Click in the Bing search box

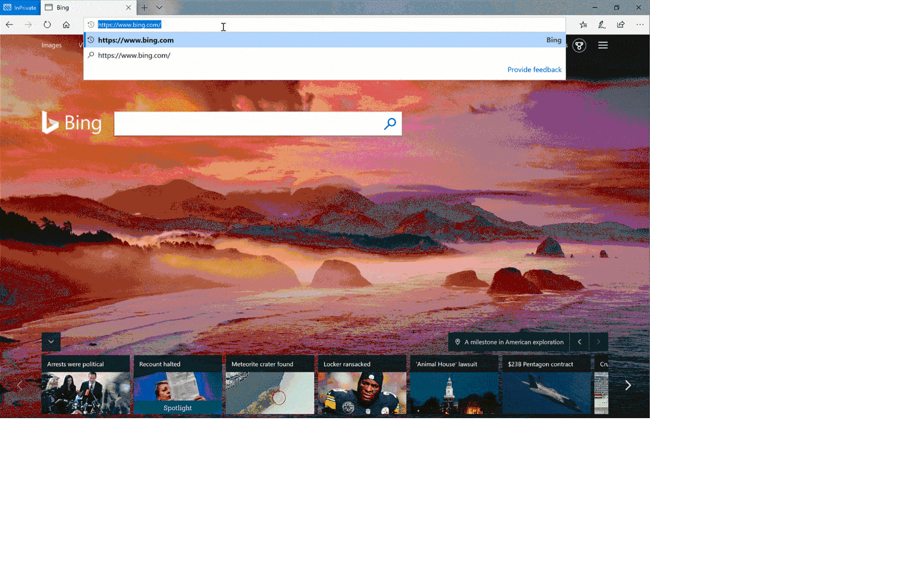(x=248, y=124)
